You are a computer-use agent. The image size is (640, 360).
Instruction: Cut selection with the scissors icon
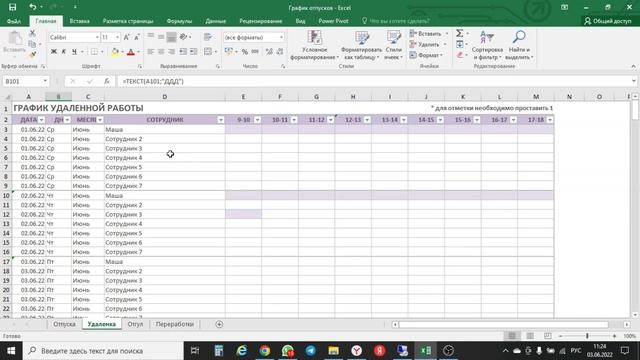pos(32,33)
